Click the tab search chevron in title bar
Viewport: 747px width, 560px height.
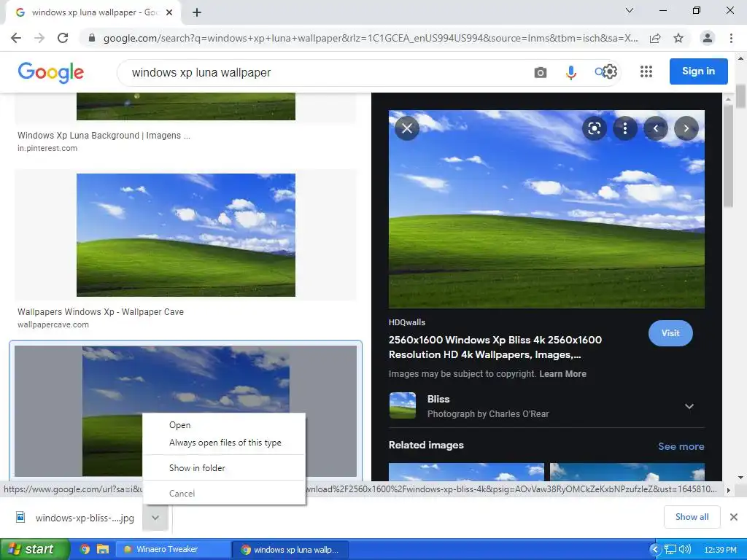click(630, 10)
